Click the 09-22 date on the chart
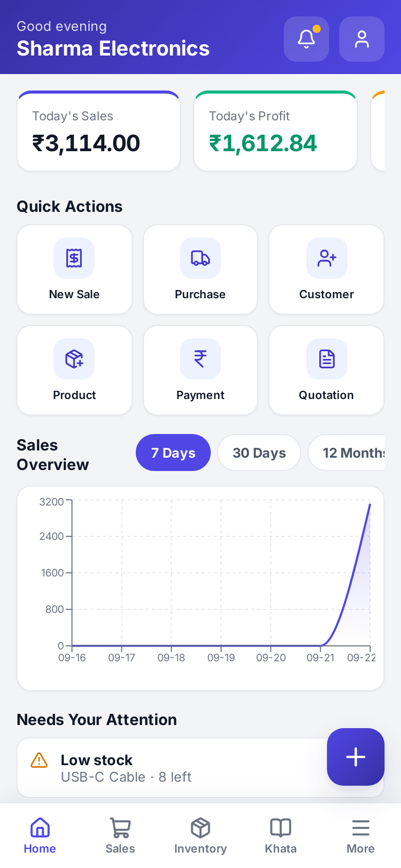The image size is (401, 868). (361, 658)
